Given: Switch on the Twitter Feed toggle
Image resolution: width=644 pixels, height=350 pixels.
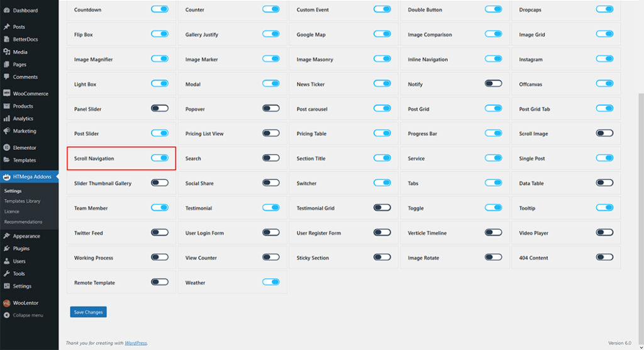Looking at the screenshot, I should point(160,232).
